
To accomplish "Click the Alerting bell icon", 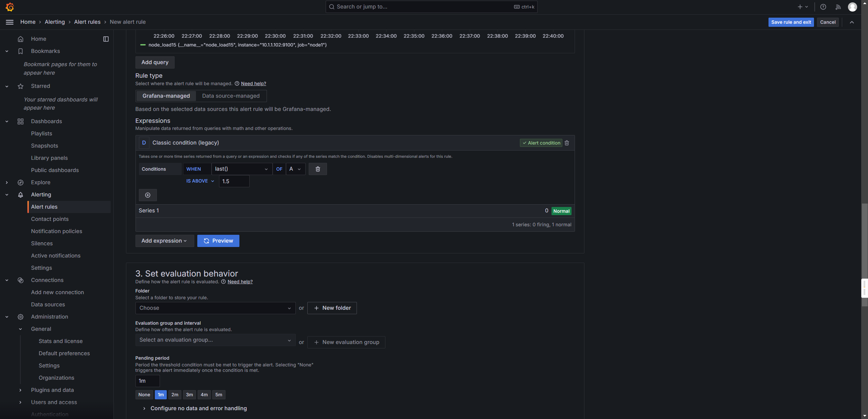I will (x=20, y=195).
